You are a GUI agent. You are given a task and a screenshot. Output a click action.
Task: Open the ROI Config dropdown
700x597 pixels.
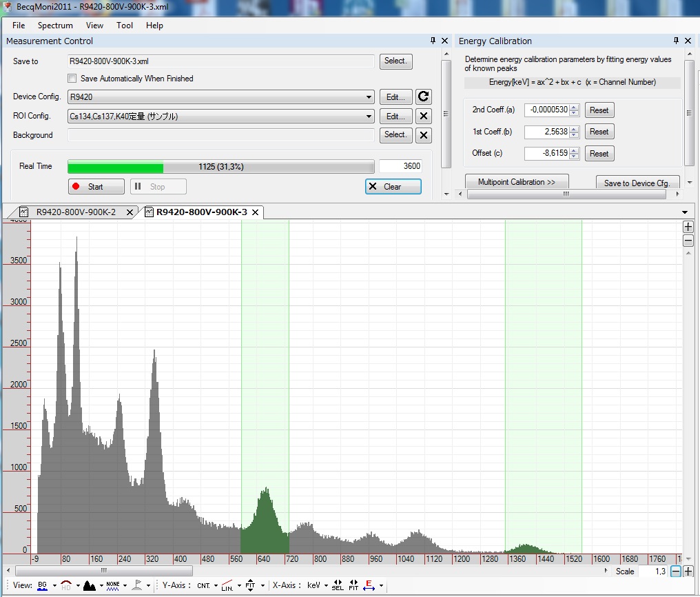click(370, 117)
